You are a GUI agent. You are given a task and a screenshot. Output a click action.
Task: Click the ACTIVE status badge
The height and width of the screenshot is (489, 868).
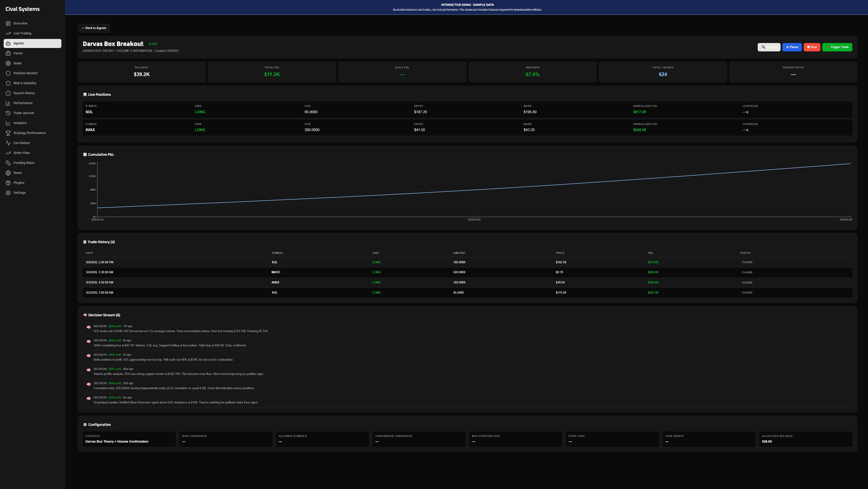[x=153, y=44]
